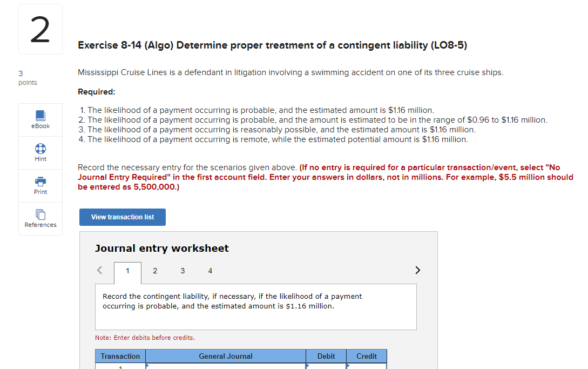588x369 pixels.
Task: Switch to worksheet tab 4
Action: (x=210, y=270)
